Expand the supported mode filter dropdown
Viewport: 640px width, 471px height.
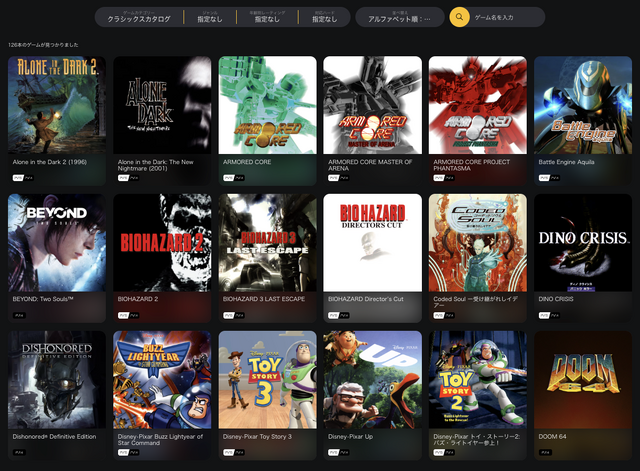(324, 17)
